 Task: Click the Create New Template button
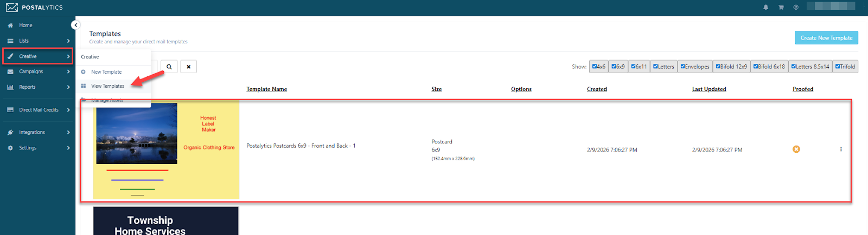(826, 38)
